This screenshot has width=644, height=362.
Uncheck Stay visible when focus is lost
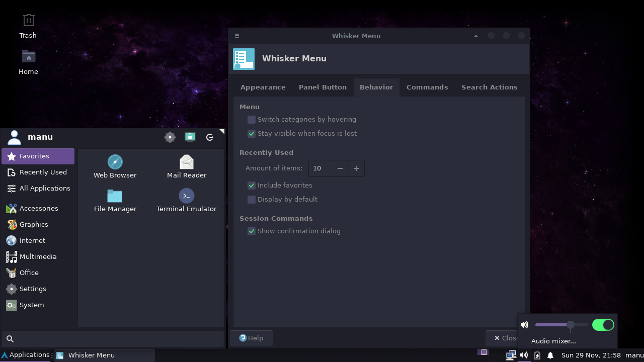[x=252, y=134]
